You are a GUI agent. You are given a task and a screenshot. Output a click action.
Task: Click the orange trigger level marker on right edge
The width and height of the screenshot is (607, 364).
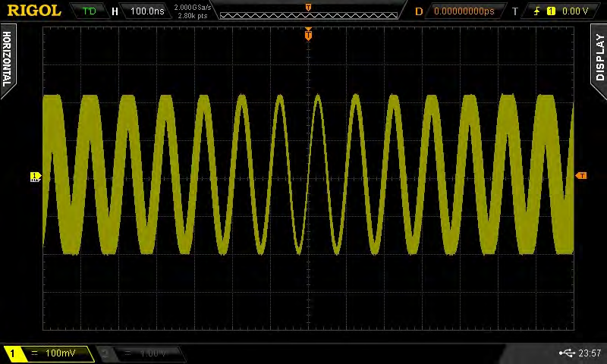pyautogui.click(x=581, y=176)
